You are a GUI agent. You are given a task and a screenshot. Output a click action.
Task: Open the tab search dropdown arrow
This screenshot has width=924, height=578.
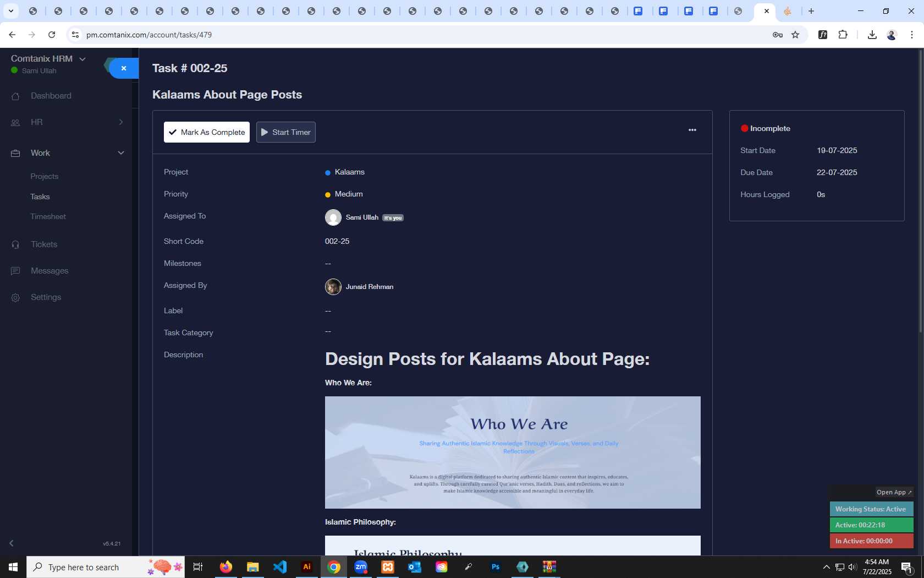tap(10, 11)
